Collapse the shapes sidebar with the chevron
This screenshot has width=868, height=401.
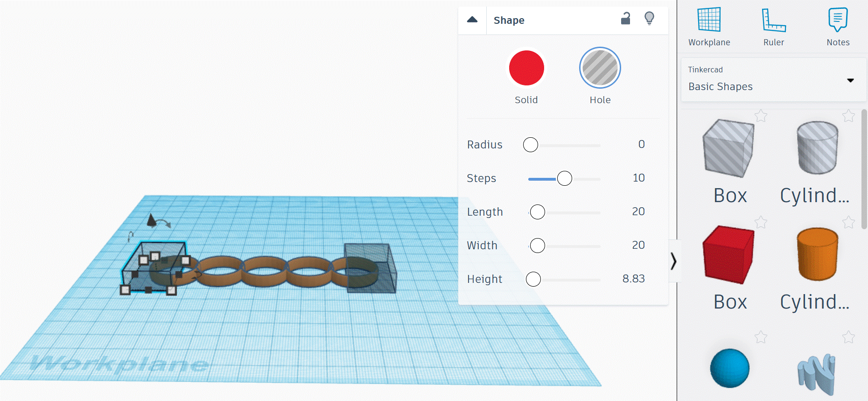point(673,261)
